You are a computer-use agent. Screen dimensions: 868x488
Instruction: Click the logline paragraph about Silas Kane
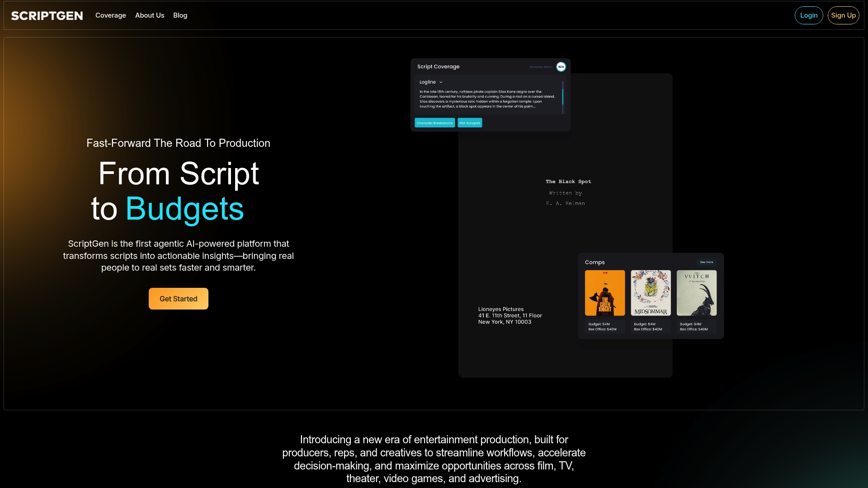[487, 99]
